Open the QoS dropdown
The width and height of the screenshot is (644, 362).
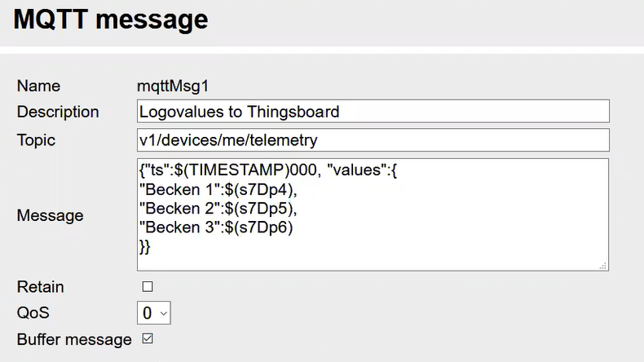click(x=153, y=313)
